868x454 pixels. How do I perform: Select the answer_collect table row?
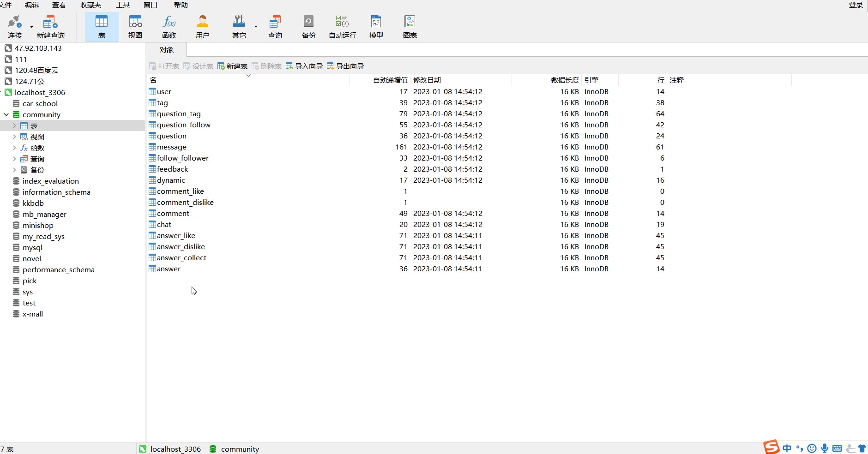pyautogui.click(x=469, y=257)
